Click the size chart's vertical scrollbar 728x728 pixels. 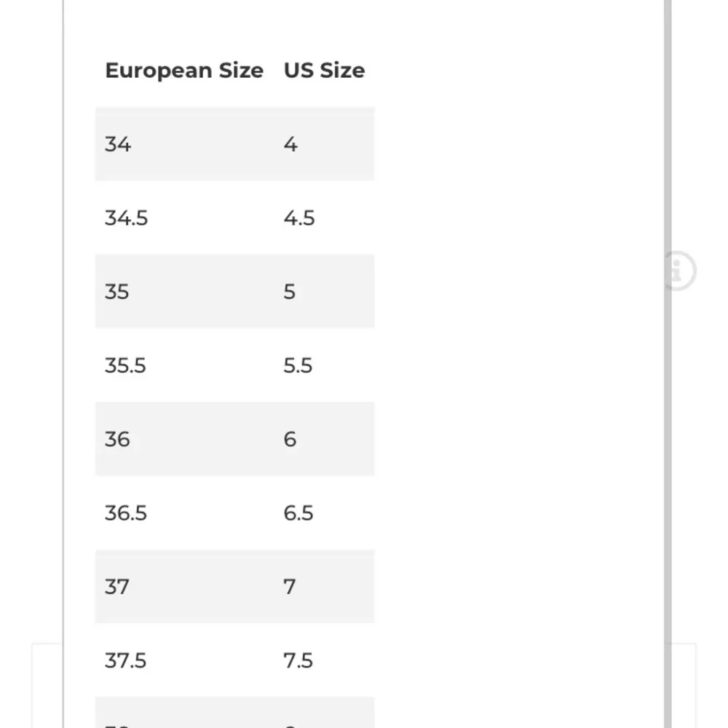tap(668, 364)
